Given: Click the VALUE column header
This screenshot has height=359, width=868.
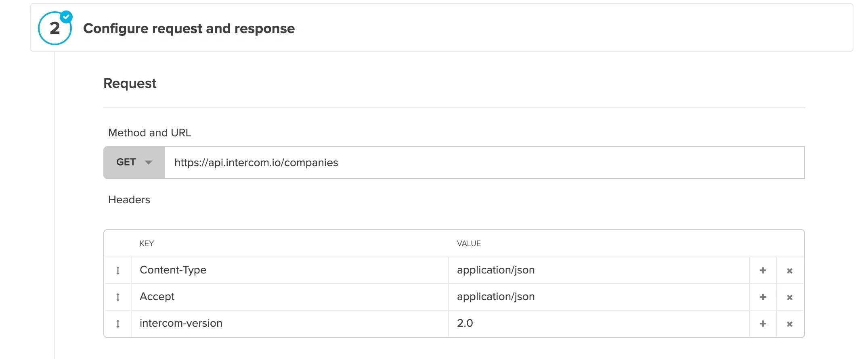Looking at the screenshot, I should click(469, 243).
